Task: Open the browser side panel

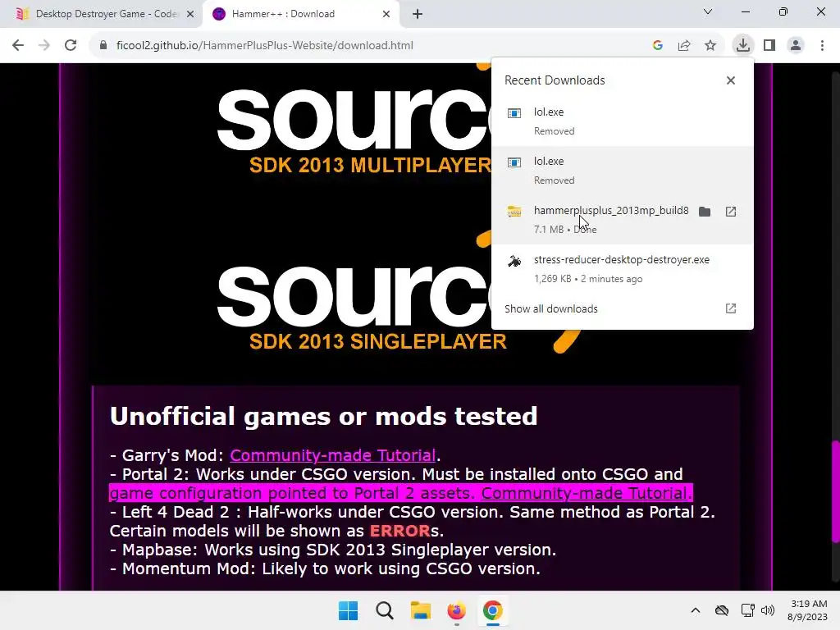Action: [x=769, y=46]
